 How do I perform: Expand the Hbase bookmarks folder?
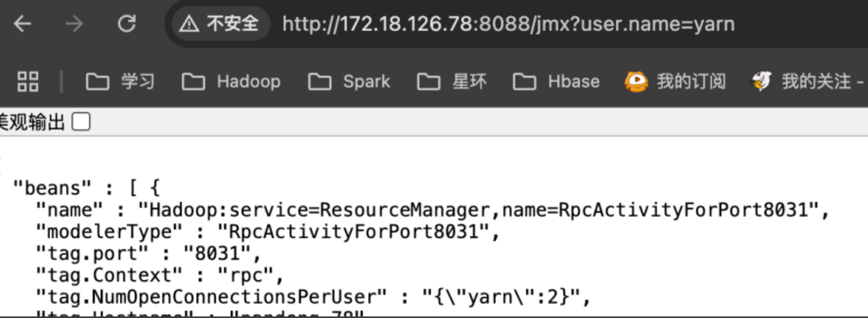[x=556, y=81]
